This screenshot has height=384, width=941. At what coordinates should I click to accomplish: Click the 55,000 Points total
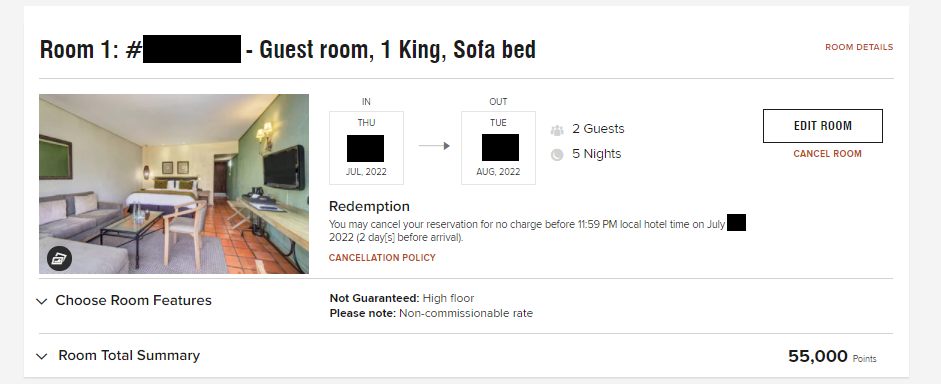tap(832, 356)
